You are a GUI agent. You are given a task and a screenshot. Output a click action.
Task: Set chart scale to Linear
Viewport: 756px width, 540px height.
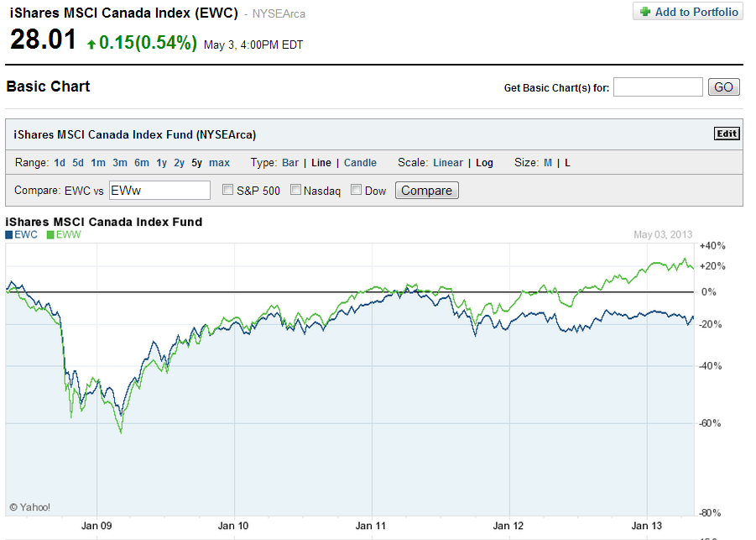[x=448, y=163]
